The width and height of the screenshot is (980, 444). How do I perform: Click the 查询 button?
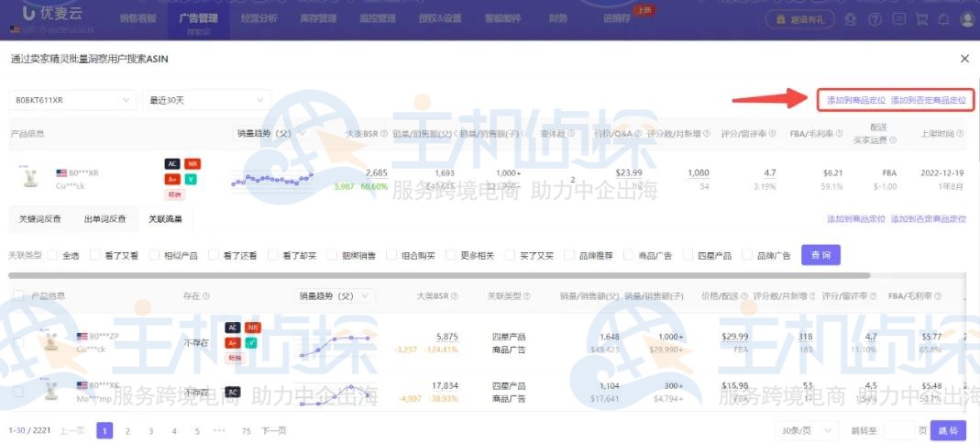[820, 255]
